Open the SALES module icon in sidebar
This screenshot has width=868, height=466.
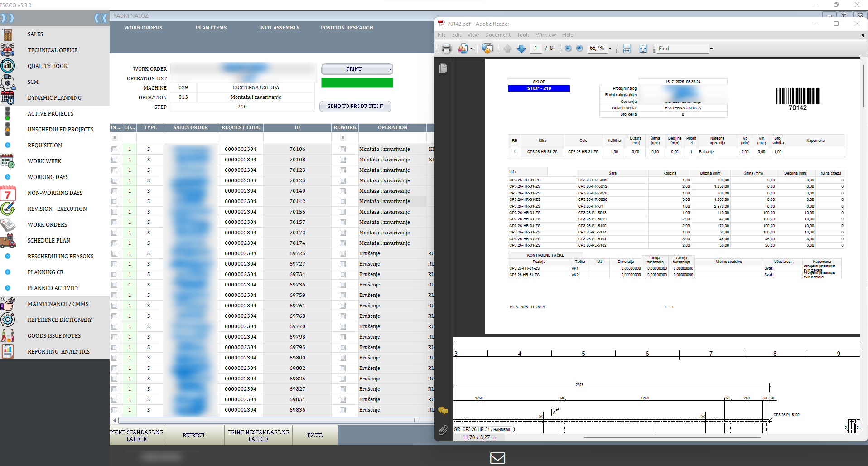tap(8, 34)
